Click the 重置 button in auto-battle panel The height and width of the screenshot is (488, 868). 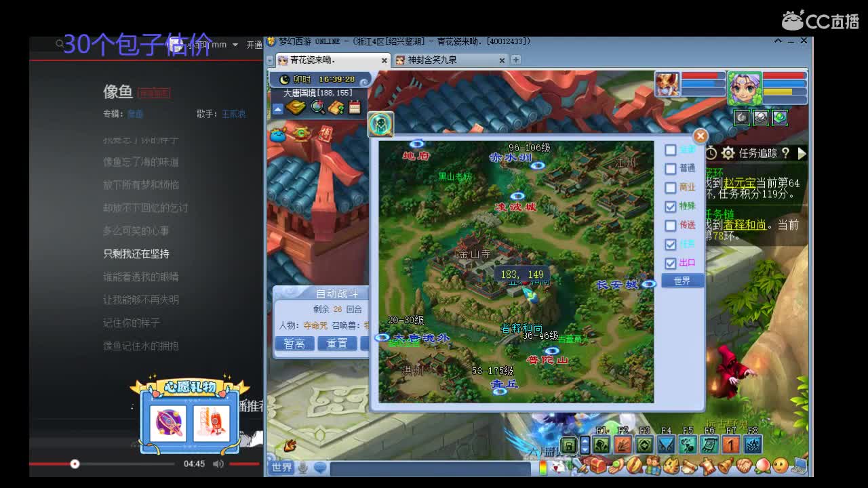click(x=337, y=344)
